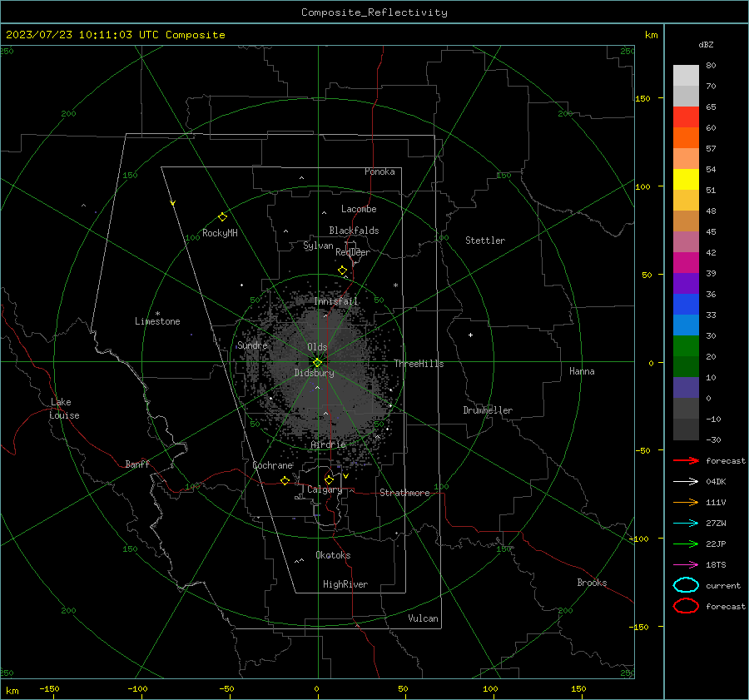
Task: Click the white plus marker west of Hanna
Action: 470,335
